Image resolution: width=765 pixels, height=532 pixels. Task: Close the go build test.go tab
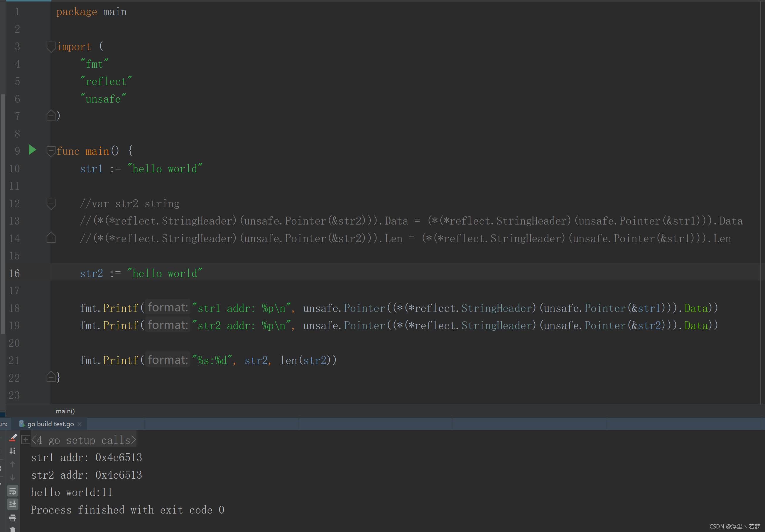pos(80,424)
